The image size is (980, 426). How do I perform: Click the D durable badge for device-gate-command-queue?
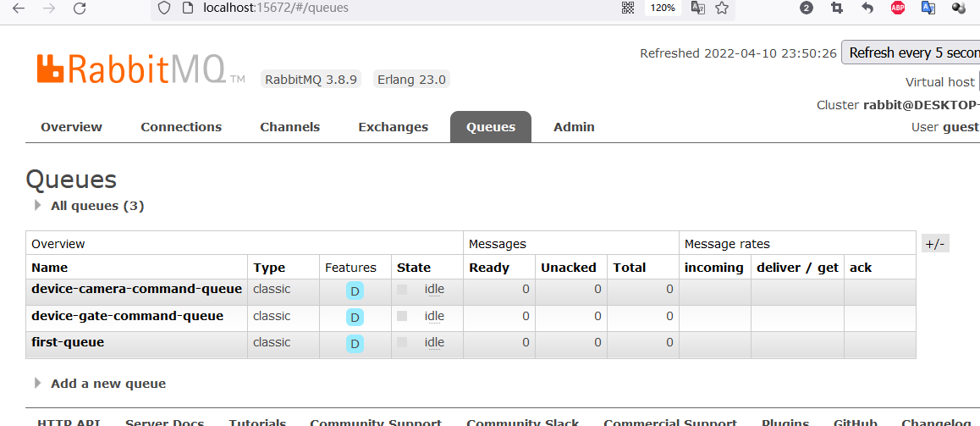click(355, 317)
